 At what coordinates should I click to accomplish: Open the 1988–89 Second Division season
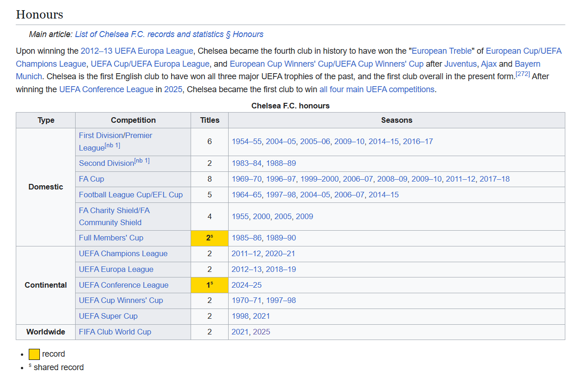[x=281, y=164]
